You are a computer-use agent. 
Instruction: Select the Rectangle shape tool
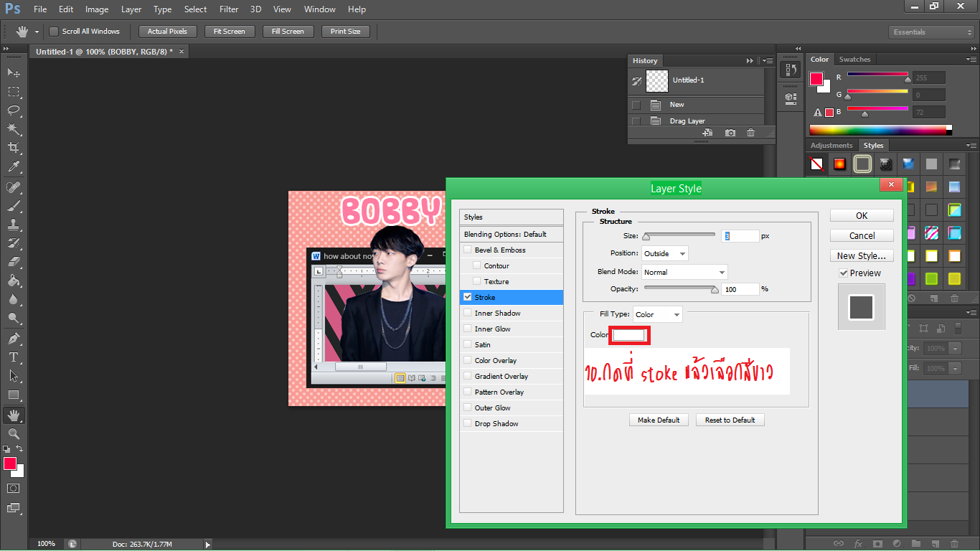click(14, 395)
